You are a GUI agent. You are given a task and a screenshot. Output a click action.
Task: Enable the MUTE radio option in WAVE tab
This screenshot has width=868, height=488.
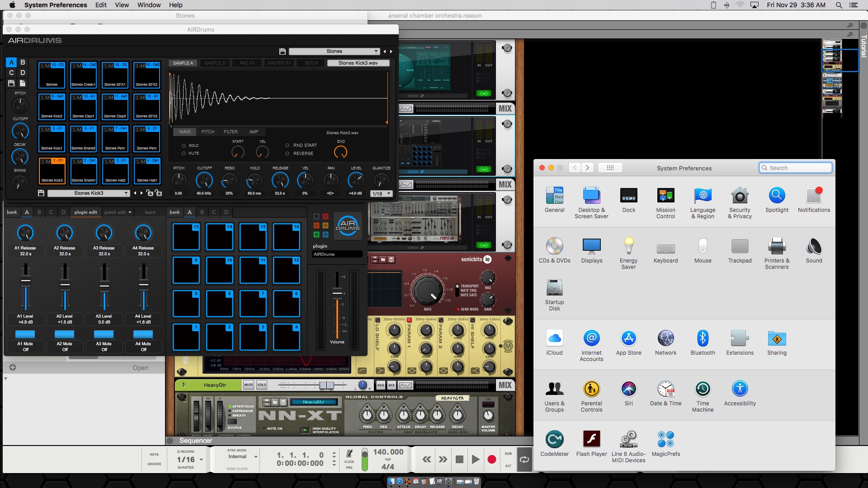pyautogui.click(x=184, y=153)
